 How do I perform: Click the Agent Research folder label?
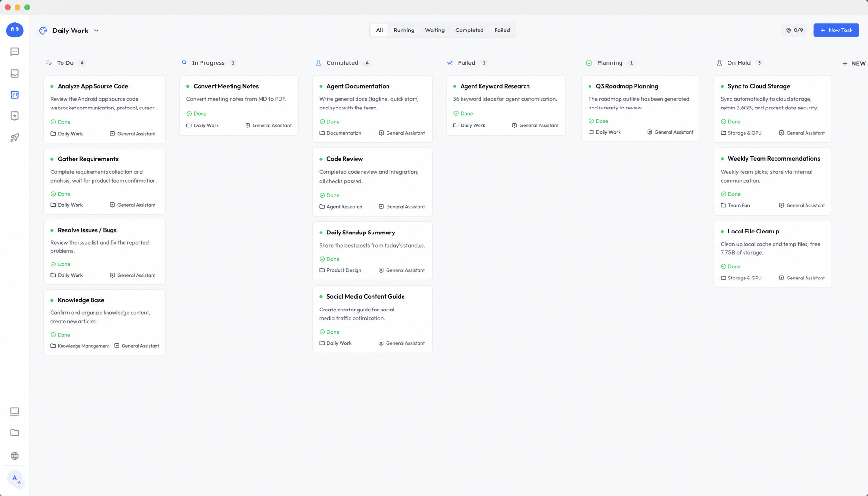coord(344,207)
